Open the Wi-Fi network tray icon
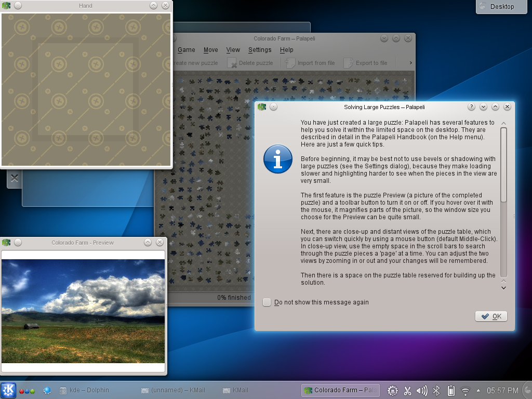 [x=465, y=391]
